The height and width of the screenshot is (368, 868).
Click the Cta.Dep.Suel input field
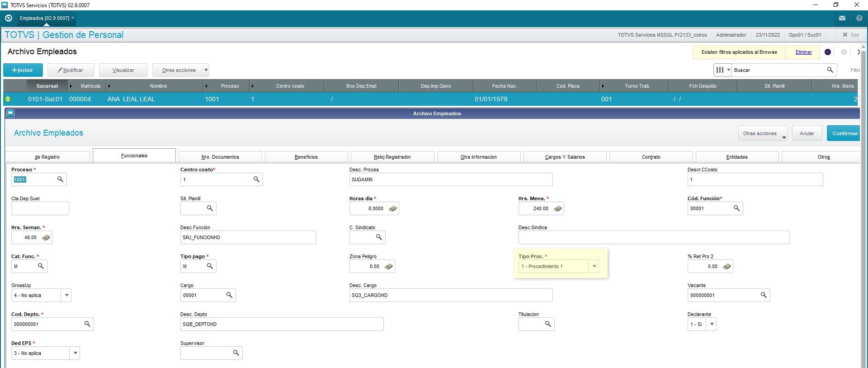pos(40,208)
